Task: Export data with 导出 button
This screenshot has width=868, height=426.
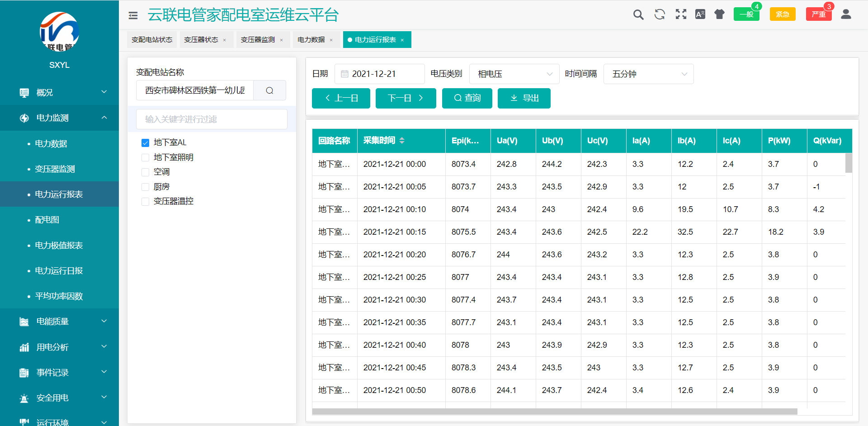Action: [524, 98]
